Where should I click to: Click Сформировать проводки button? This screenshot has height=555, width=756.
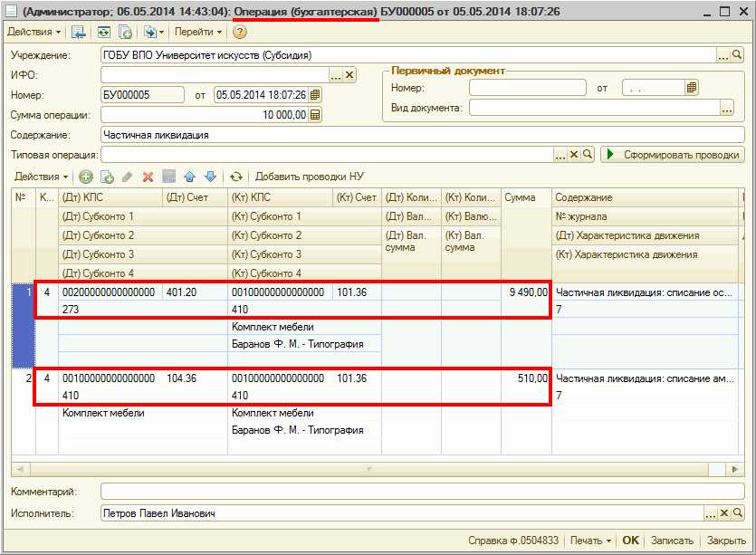[673, 155]
